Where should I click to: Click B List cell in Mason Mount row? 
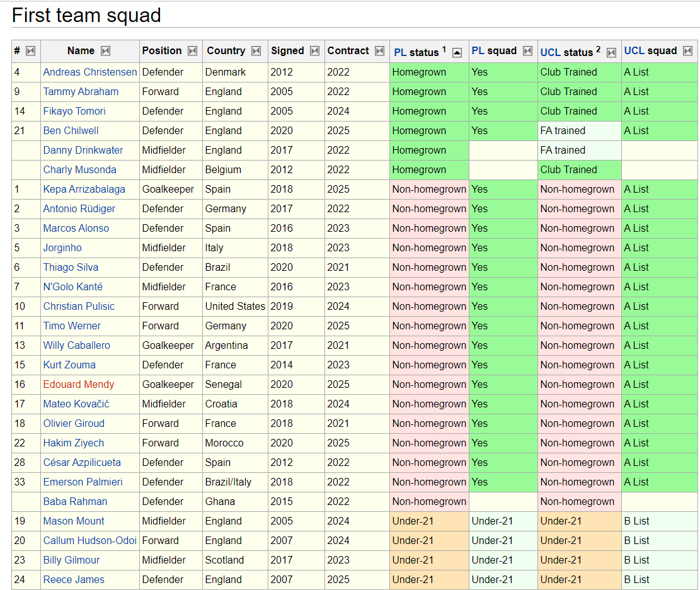pyautogui.click(x=660, y=521)
